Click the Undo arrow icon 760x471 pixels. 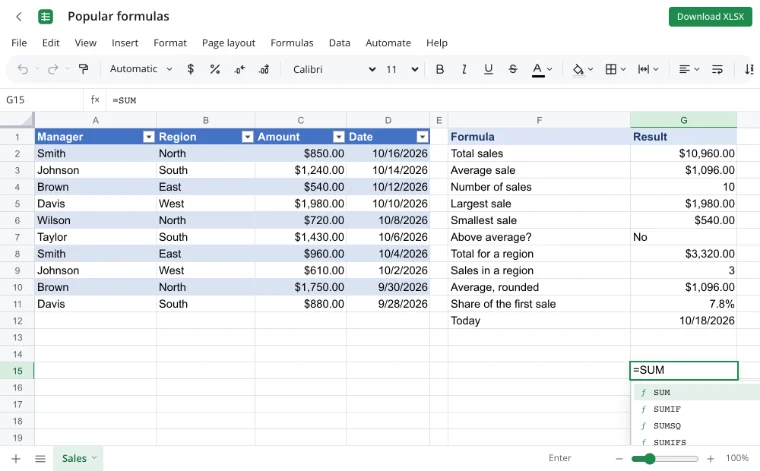(x=23, y=69)
